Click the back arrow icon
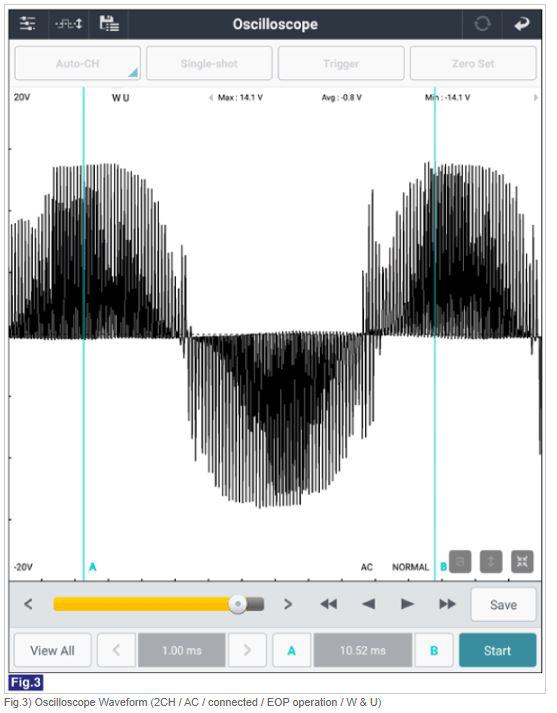 [x=522, y=24]
